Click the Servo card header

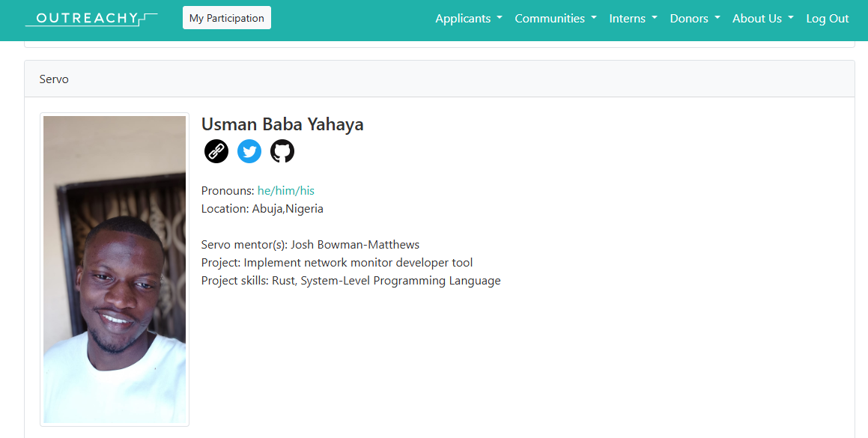pyautogui.click(x=440, y=79)
